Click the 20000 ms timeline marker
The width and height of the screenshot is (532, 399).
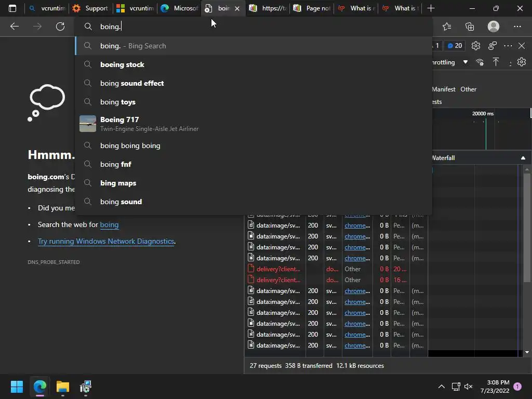pos(483,114)
